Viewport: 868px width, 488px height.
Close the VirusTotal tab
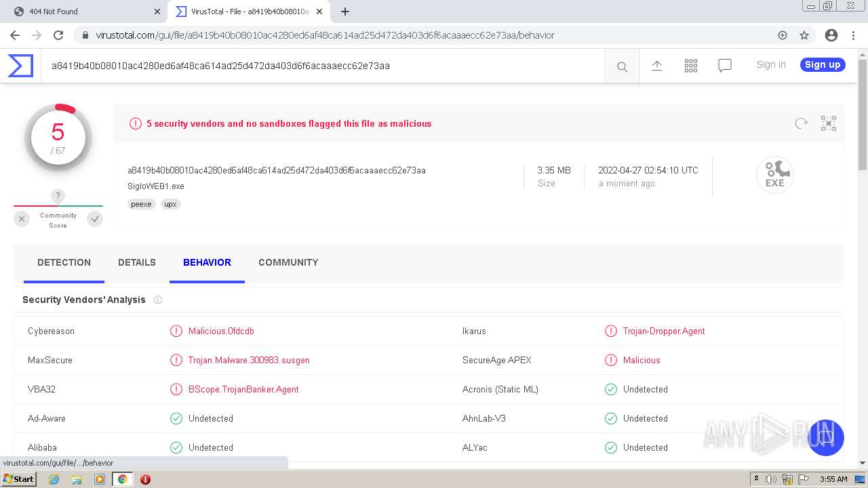tap(319, 12)
